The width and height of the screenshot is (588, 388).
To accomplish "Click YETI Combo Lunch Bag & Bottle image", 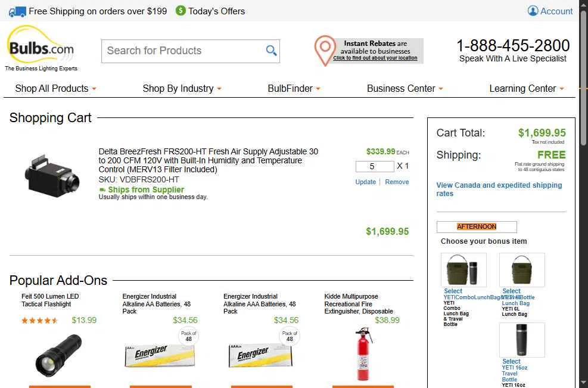I will point(463,270).
